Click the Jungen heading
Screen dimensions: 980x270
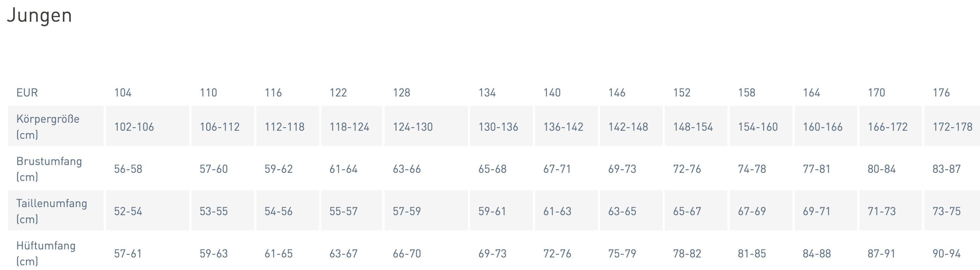click(40, 16)
